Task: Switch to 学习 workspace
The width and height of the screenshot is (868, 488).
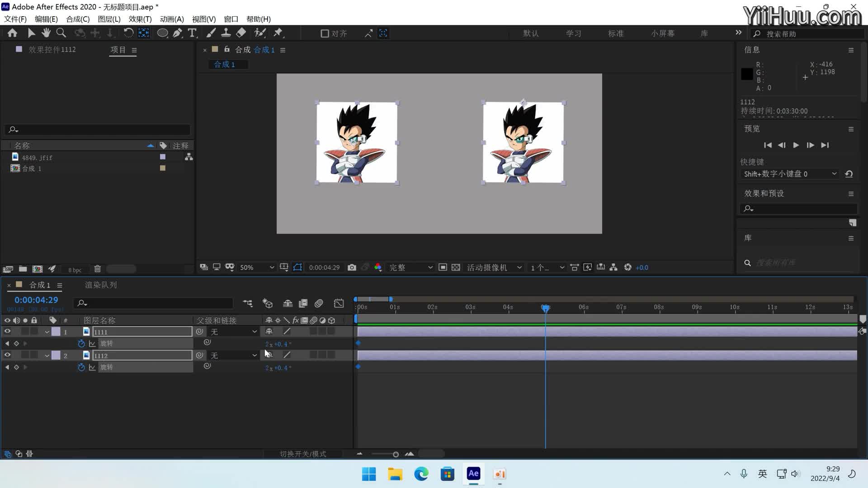Action: 573,33
